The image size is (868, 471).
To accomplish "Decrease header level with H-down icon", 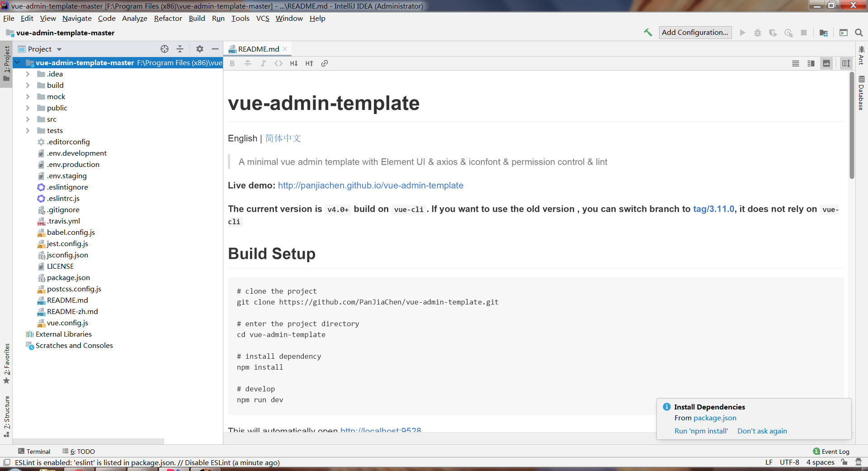I will 294,63.
